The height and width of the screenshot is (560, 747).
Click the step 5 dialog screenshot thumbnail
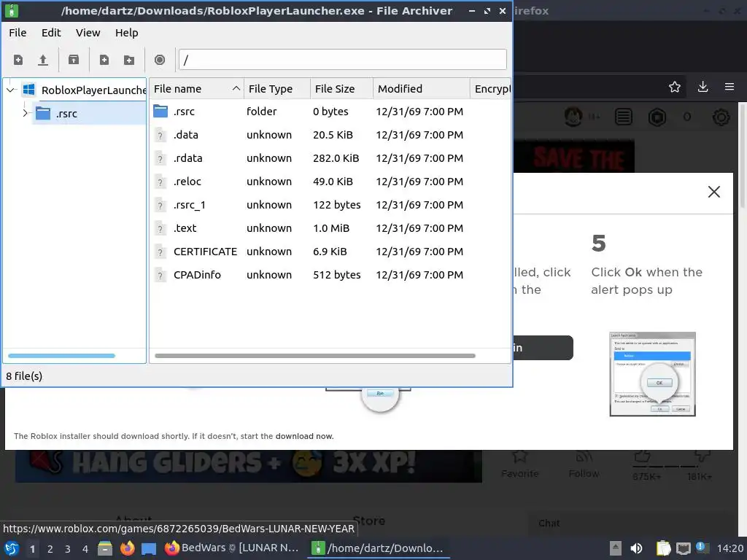click(x=652, y=374)
